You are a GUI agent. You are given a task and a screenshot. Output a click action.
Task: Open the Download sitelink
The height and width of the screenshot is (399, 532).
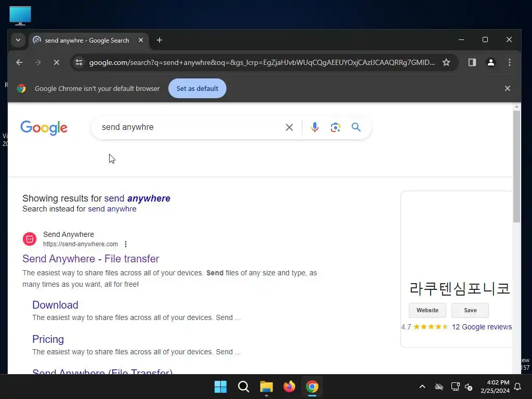(x=55, y=305)
